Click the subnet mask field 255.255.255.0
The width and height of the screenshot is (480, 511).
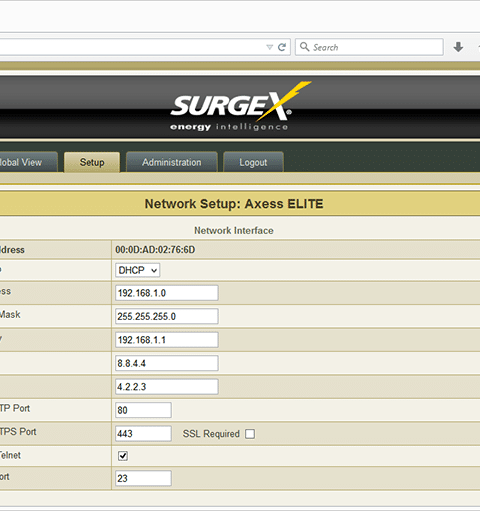[x=167, y=316]
